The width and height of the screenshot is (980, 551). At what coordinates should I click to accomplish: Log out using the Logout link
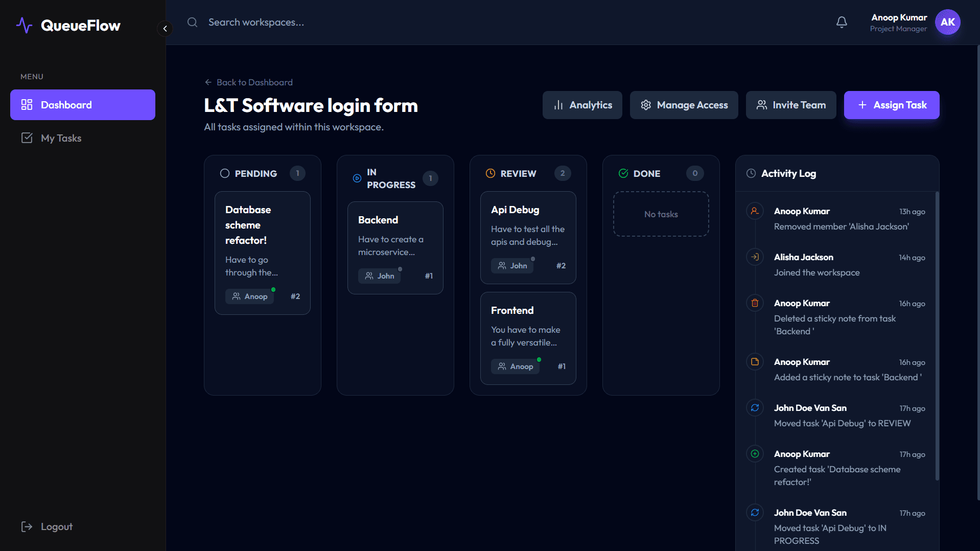tap(47, 526)
